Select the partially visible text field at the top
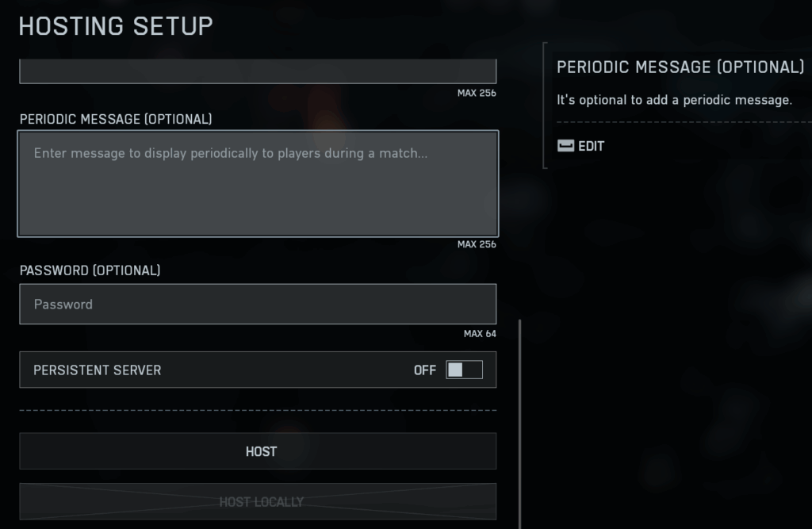Image resolution: width=812 pixels, height=529 pixels. pyautogui.click(x=258, y=71)
